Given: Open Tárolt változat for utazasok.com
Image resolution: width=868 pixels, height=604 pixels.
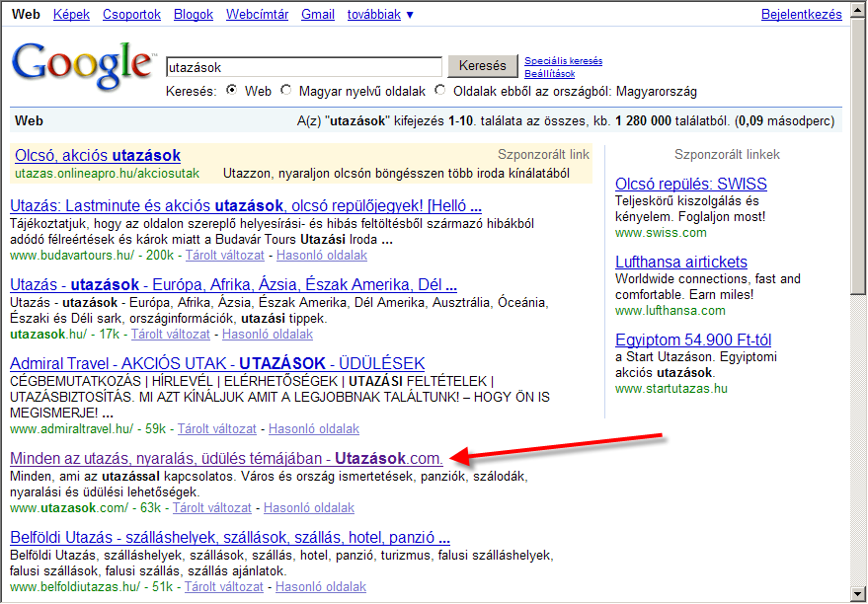Looking at the screenshot, I should (x=212, y=507).
